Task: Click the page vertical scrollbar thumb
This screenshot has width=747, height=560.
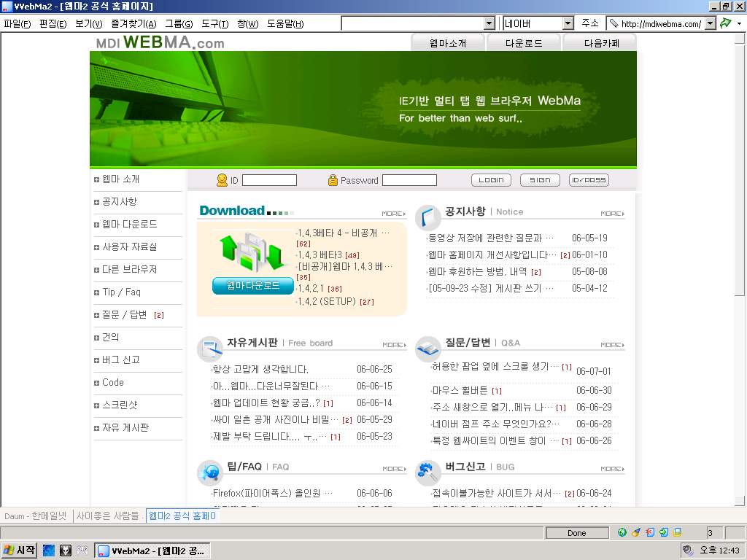Action: click(740, 169)
